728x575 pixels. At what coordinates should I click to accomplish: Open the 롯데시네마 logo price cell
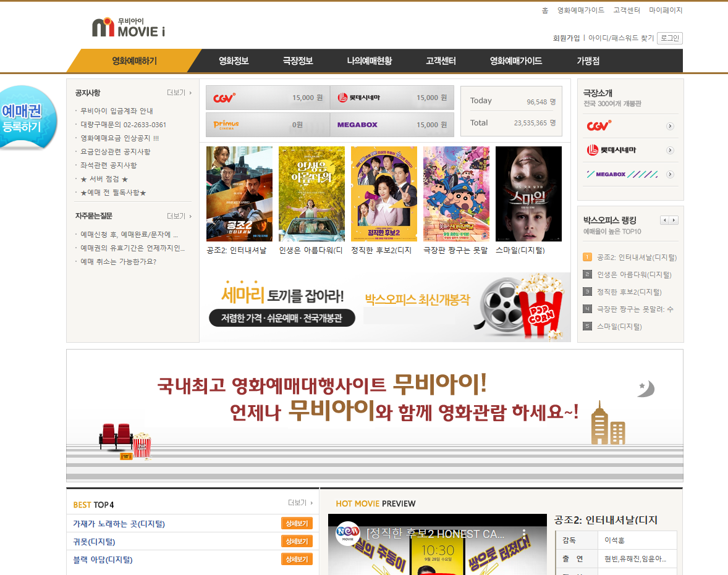pyautogui.click(x=392, y=98)
